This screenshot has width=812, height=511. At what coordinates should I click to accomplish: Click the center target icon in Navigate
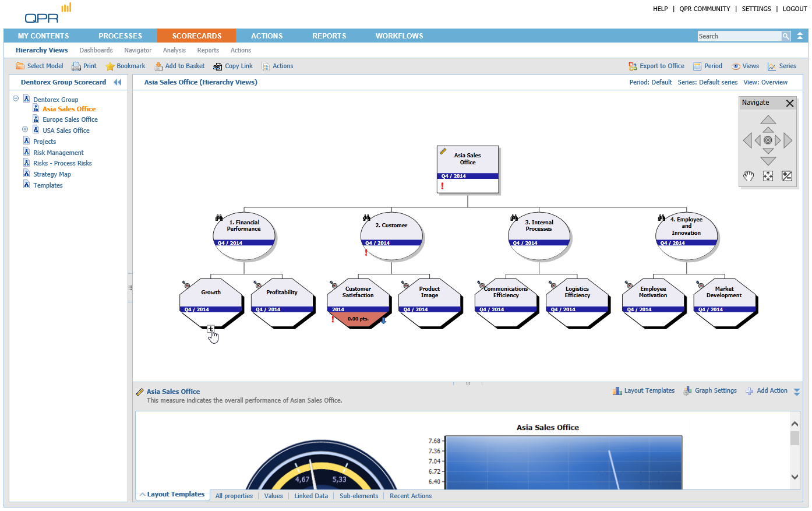coord(768,140)
